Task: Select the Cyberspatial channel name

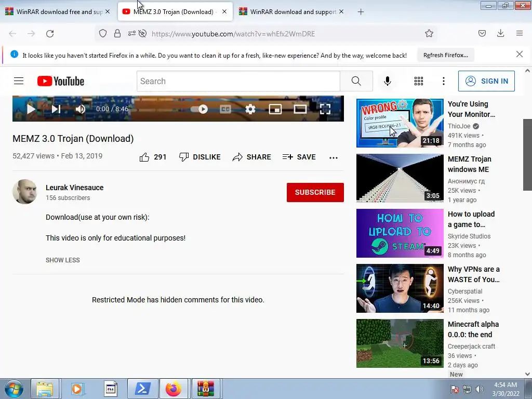Action: click(465, 291)
